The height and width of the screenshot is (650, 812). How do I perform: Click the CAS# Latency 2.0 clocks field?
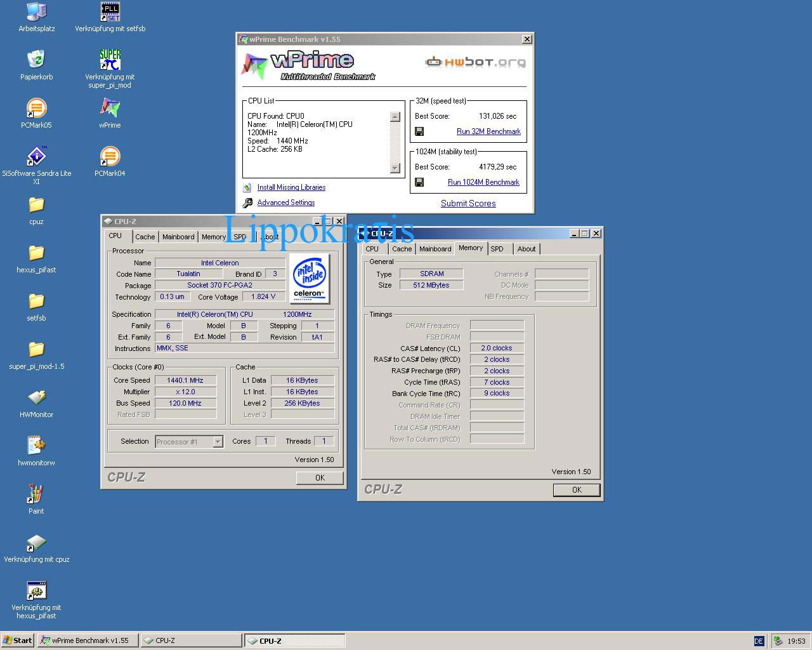click(x=496, y=348)
